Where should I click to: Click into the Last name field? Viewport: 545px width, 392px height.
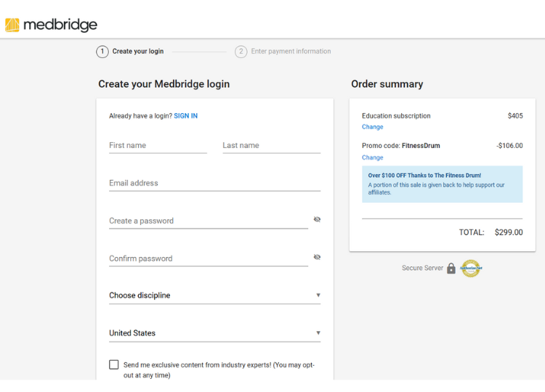click(x=271, y=146)
